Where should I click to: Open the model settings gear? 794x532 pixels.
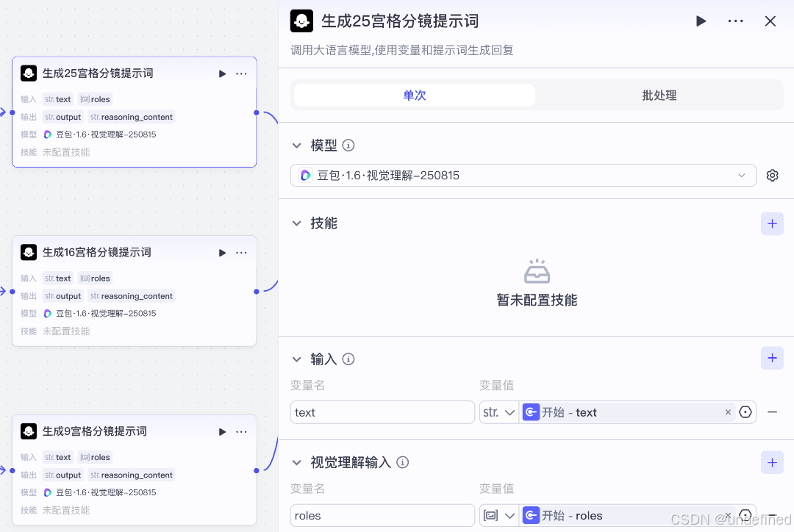pos(772,175)
